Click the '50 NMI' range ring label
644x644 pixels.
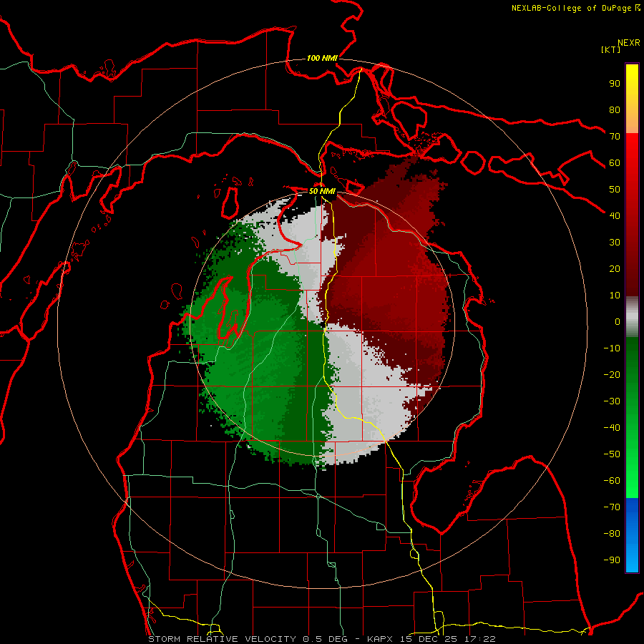322,191
